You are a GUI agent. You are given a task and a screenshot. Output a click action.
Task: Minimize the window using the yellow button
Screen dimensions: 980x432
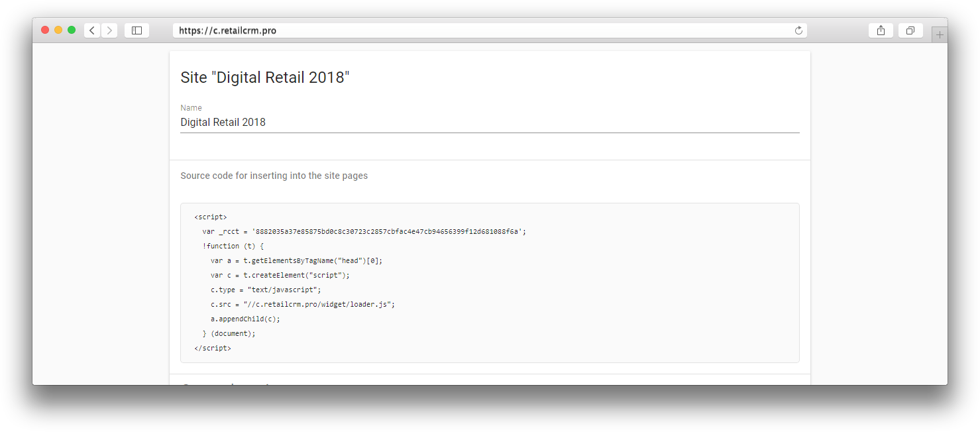(58, 30)
